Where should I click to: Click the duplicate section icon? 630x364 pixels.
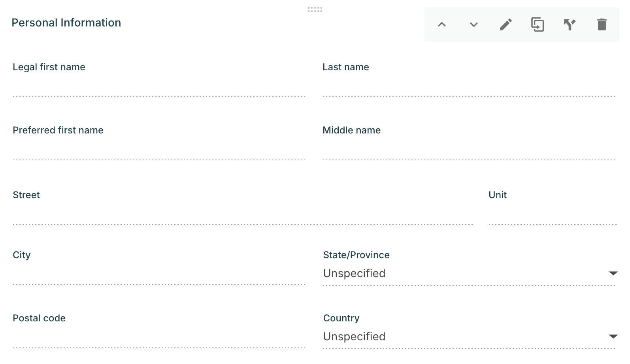[538, 24]
